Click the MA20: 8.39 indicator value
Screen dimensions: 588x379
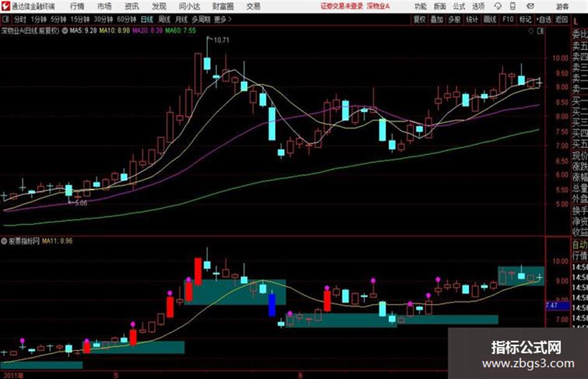147,30
